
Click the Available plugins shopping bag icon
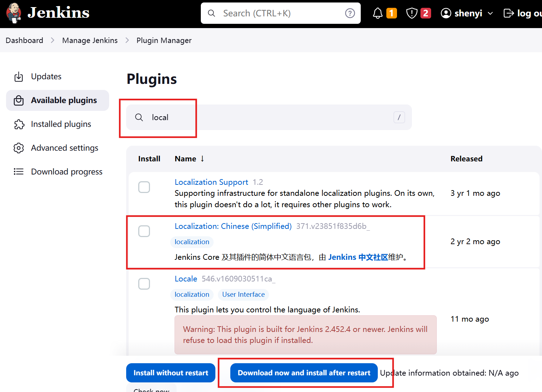click(18, 101)
